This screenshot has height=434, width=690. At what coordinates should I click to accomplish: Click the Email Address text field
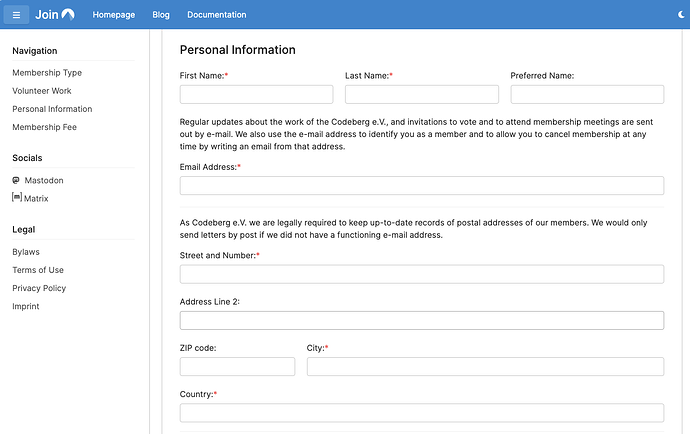click(421, 186)
